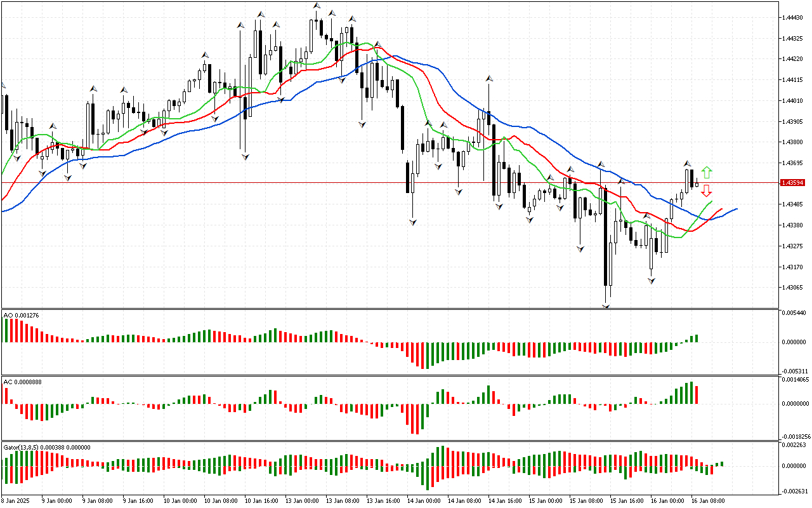Click the 13 Jan 08:00 time axis label
This screenshot has width=812, height=508.
[x=343, y=501]
